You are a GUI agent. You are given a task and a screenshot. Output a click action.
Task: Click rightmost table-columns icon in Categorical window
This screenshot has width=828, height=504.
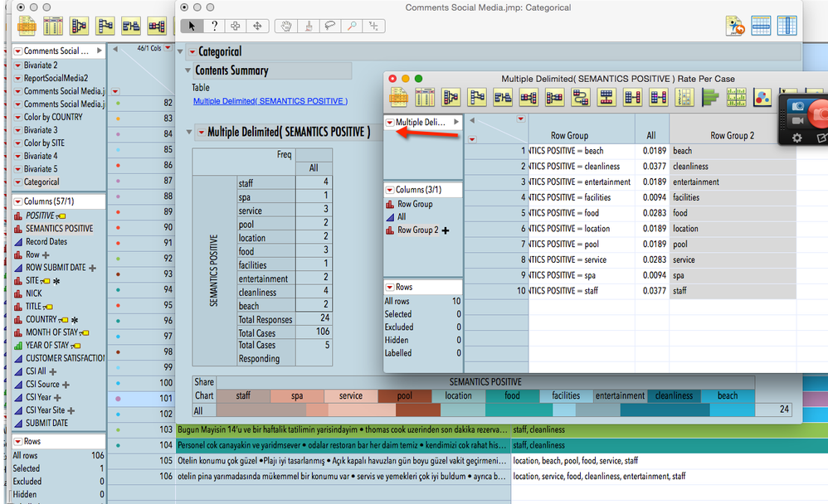click(x=787, y=26)
